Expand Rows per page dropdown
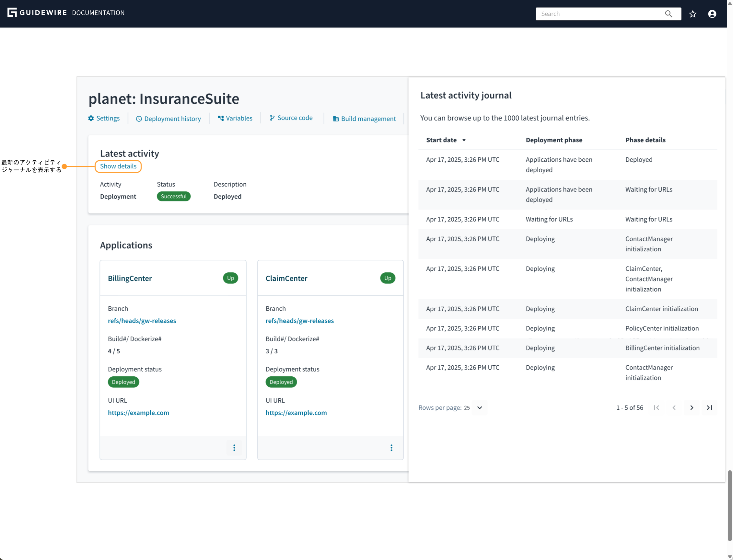Screen dimensions: 733x560 pyautogui.click(x=479, y=407)
